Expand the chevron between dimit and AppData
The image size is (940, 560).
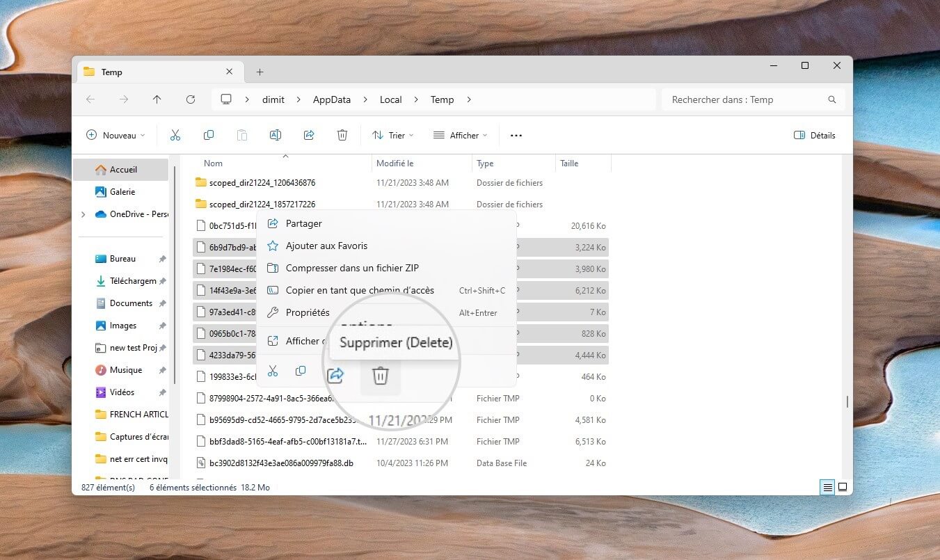[x=298, y=99]
